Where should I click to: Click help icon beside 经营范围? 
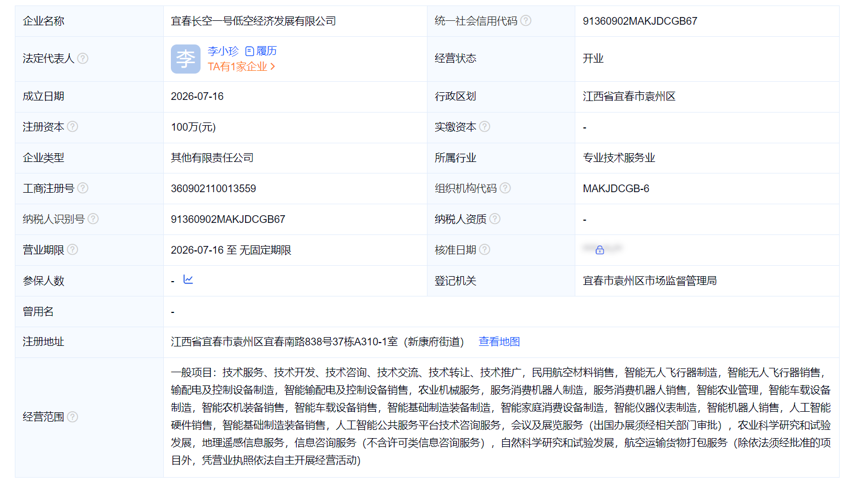pyautogui.click(x=72, y=417)
